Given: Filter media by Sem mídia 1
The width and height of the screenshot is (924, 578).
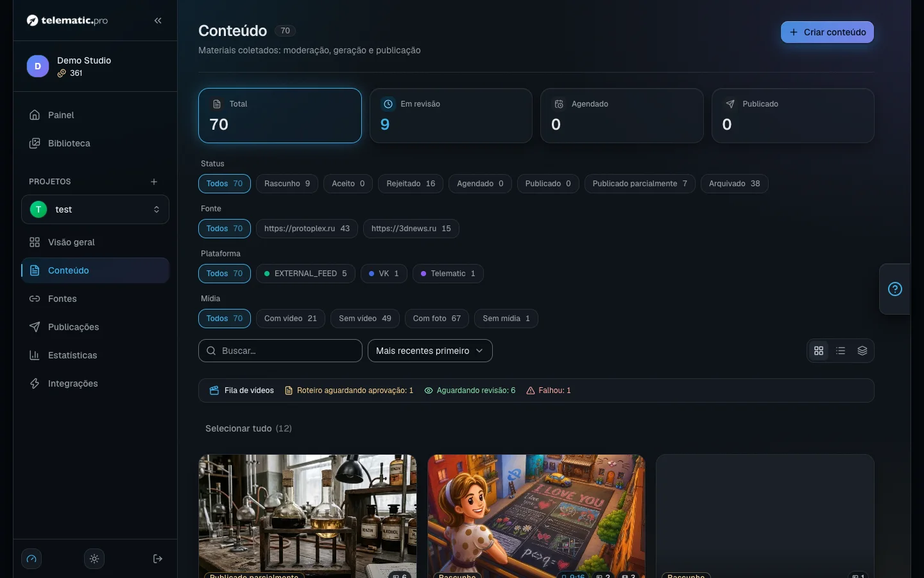Looking at the screenshot, I should tap(506, 319).
